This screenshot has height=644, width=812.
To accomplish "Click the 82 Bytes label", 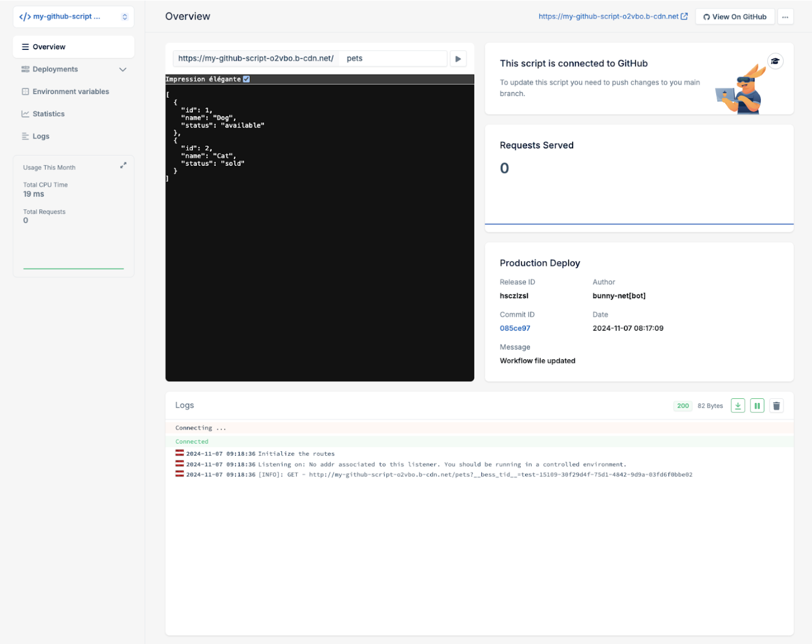I will pyautogui.click(x=710, y=406).
